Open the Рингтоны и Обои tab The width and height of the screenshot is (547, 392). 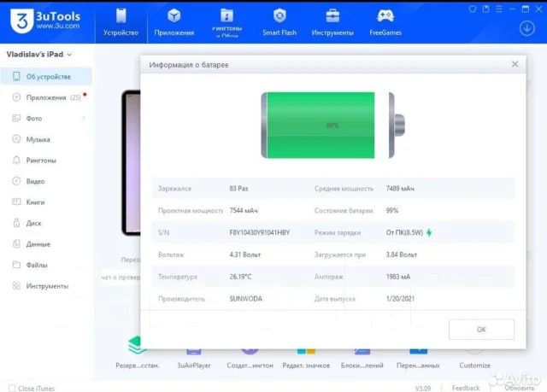[x=226, y=23]
